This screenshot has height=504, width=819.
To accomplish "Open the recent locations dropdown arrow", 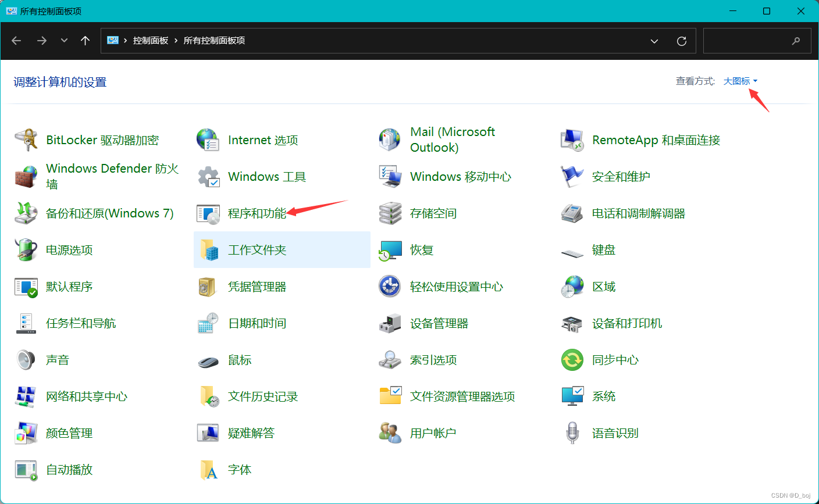I will click(x=64, y=41).
